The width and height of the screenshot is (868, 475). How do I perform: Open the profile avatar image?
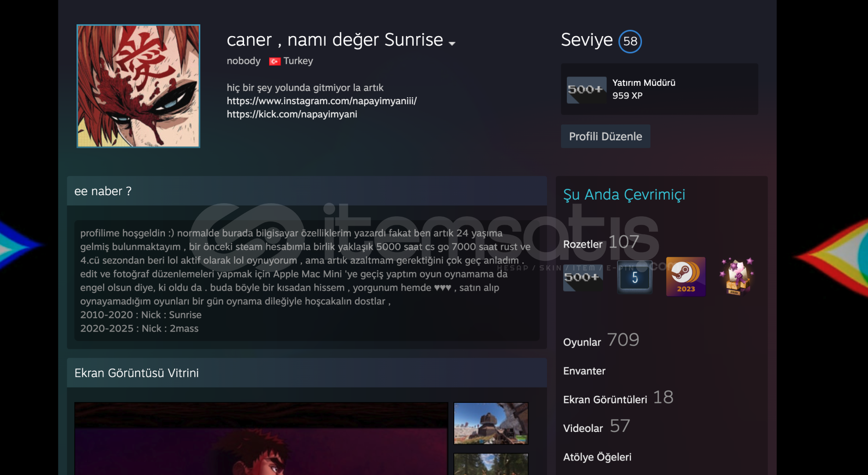coord(139,86)
